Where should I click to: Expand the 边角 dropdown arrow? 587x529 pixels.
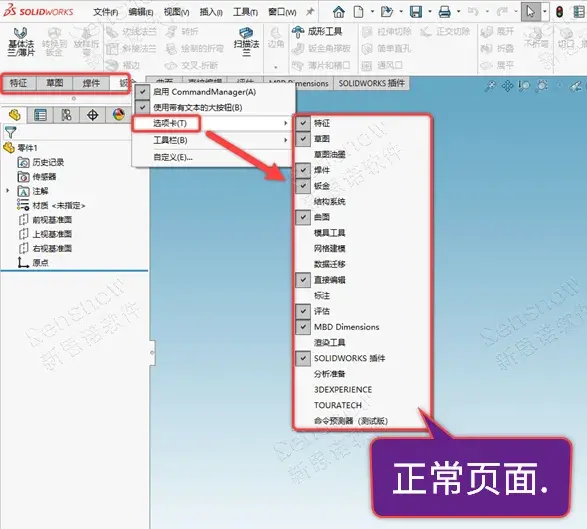pos(276,67)
